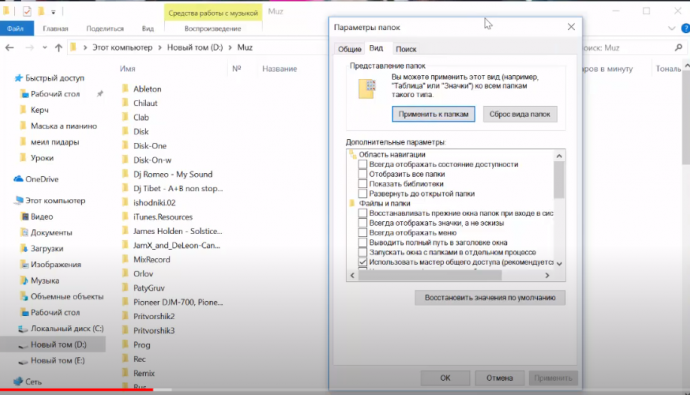Click Уроки folder icon in quick access
690x395 pixels.
[x=23, y=157]
